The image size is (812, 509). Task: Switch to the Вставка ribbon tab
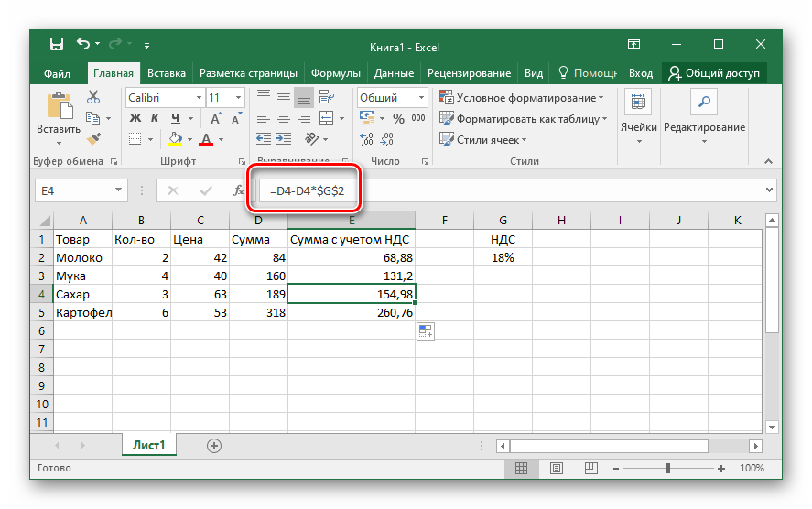(x=167, y=73)
